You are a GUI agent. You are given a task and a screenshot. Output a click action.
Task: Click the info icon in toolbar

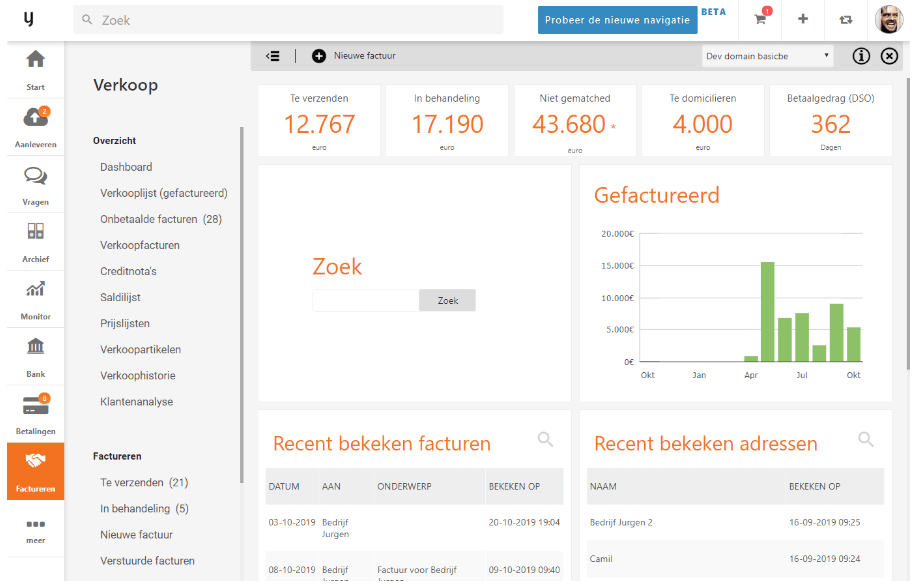pyautogui.click(x=861, y=56)
